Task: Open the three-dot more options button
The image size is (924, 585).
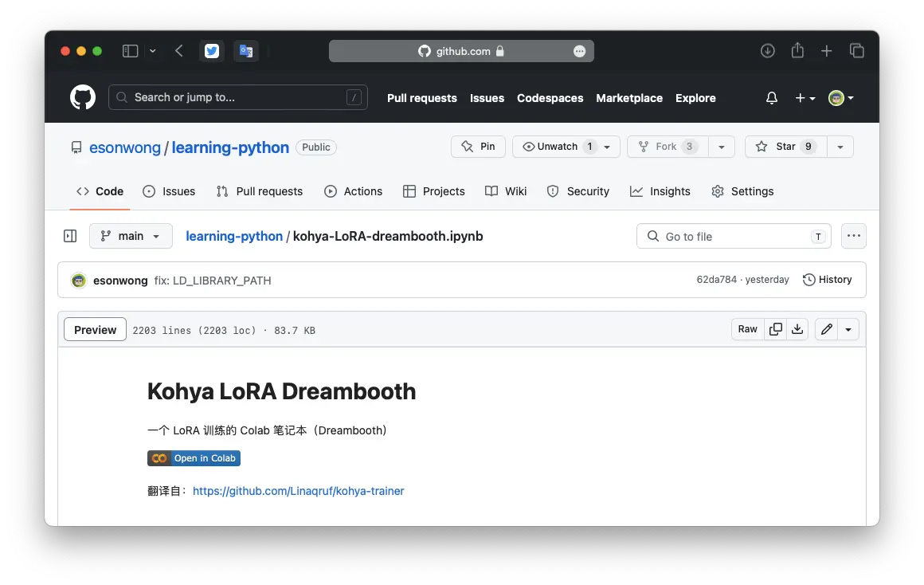Action: (854, 236)
